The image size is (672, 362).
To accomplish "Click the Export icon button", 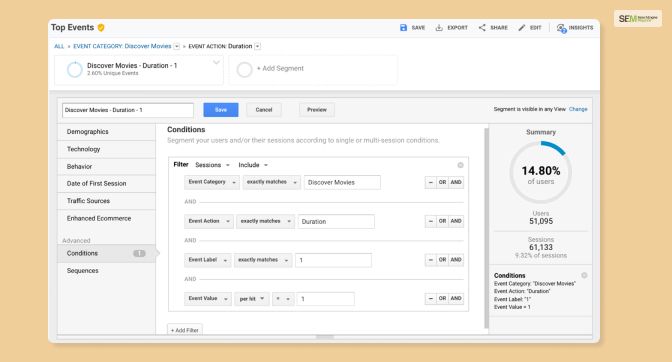I will [452, 28].
